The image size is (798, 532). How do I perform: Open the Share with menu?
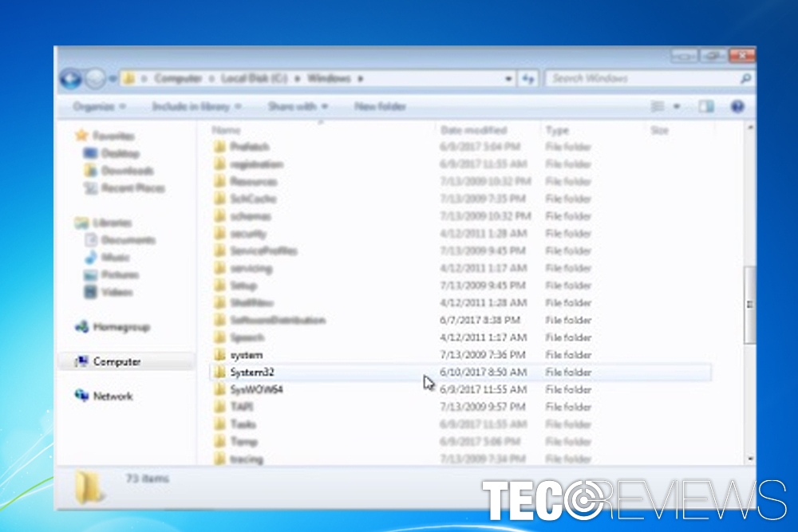click(x=298, y=107)
